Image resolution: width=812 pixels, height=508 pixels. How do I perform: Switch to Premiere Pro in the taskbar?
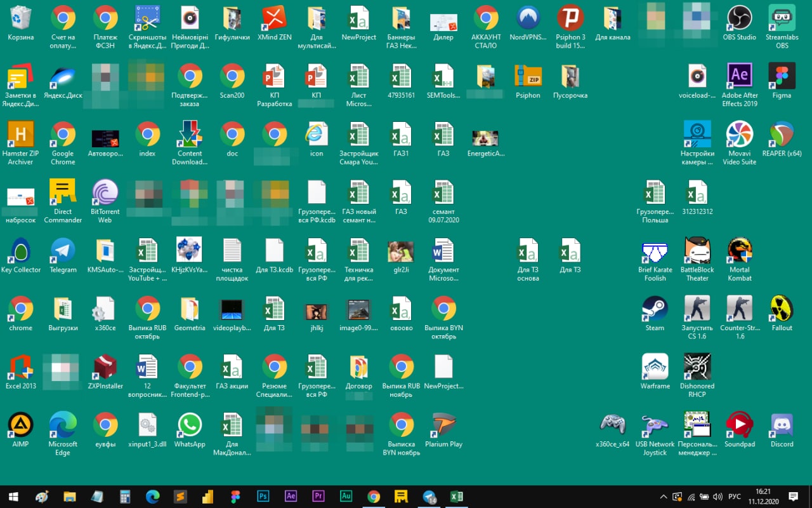[318, 497]
